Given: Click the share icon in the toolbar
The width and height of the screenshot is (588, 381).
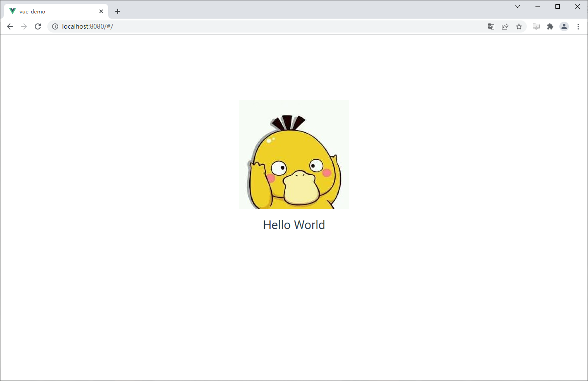Looking at the screenshot, I should tap(505, 26).
